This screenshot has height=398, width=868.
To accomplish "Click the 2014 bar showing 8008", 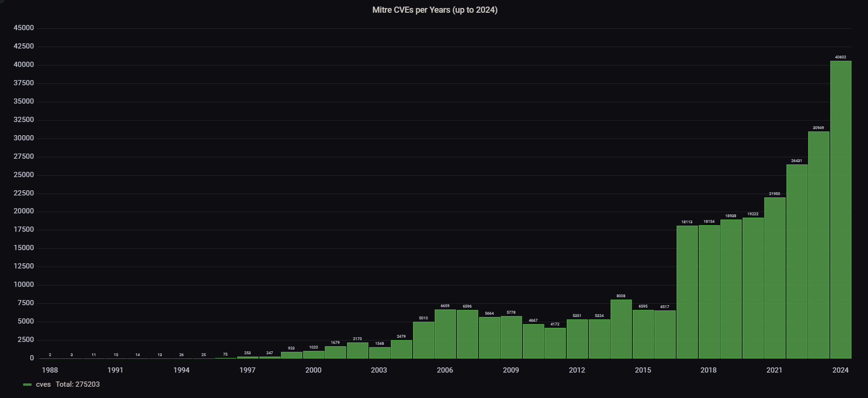I will tap(621, 329).
